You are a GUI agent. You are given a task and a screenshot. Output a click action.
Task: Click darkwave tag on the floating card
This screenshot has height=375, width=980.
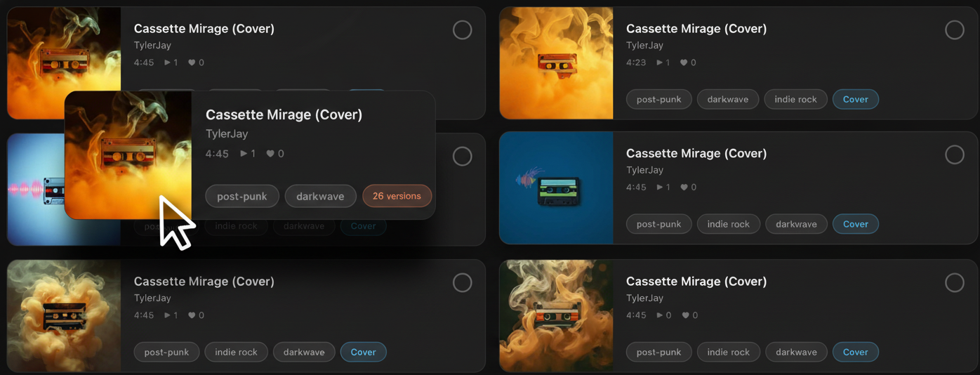(320, 196)
